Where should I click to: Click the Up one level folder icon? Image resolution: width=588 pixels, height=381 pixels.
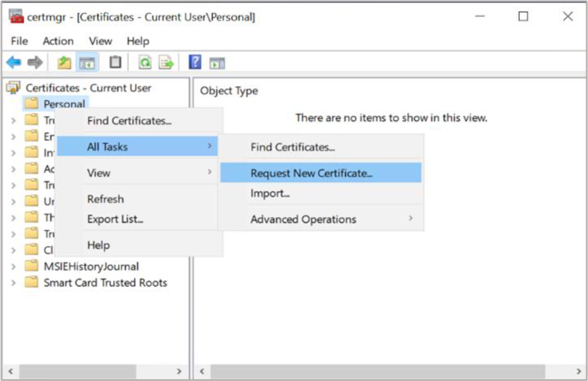tap(64, 63)
